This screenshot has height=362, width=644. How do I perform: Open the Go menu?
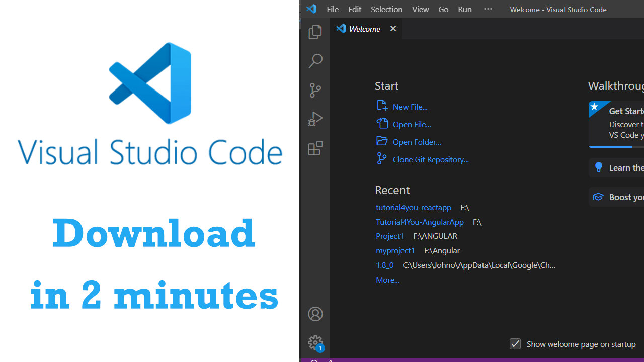[x=443, y=9]
